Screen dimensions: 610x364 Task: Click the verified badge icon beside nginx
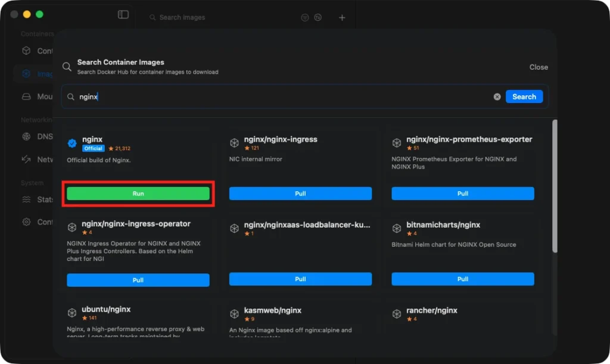pos(72,143)
